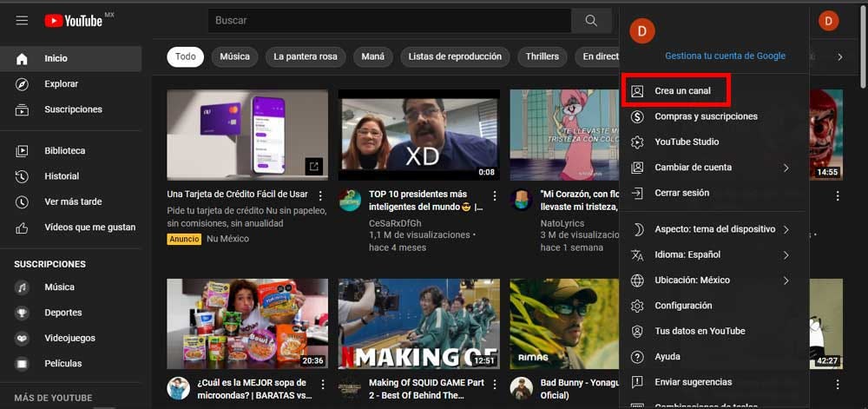Choose Cerrar sesión from menu
This screenshot has width=868, height=409.
[x=681, y=193]
